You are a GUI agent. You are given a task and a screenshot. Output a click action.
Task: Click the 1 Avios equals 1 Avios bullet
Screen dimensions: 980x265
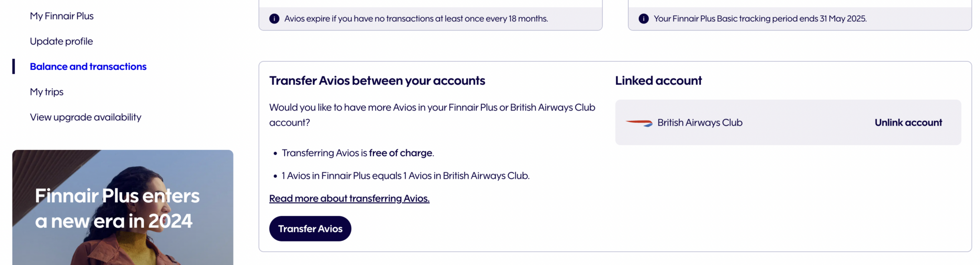click(405, 176)
